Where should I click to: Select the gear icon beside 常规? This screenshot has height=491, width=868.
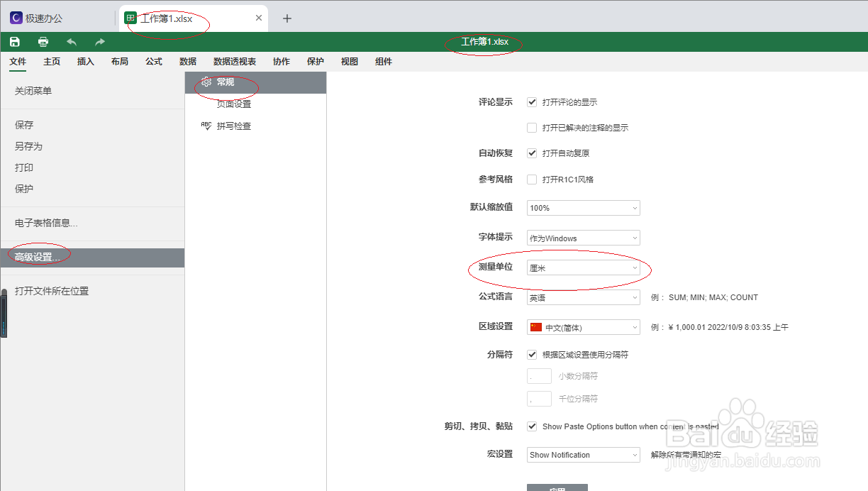[x=206, y=82]
